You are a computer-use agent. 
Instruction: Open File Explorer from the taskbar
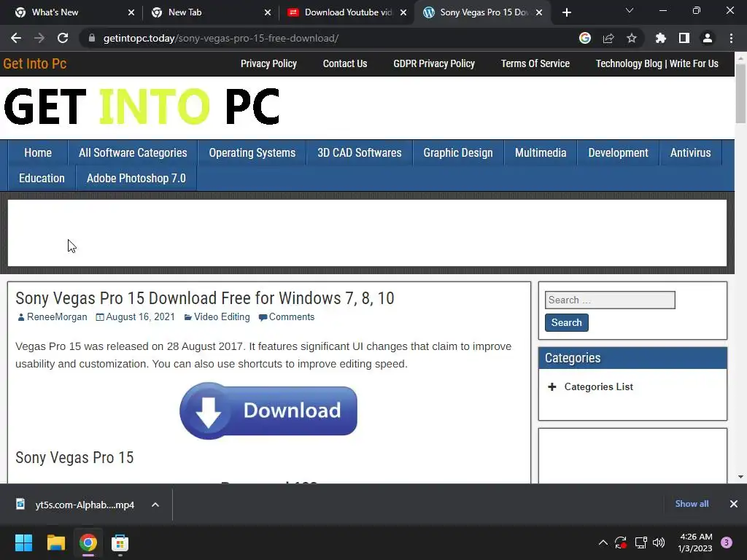pos(55,542)
